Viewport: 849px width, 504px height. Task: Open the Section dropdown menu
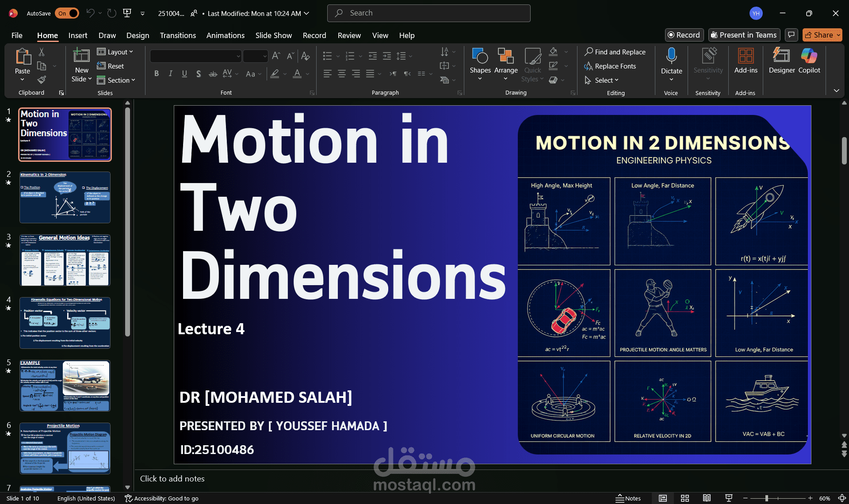point(116,80)
